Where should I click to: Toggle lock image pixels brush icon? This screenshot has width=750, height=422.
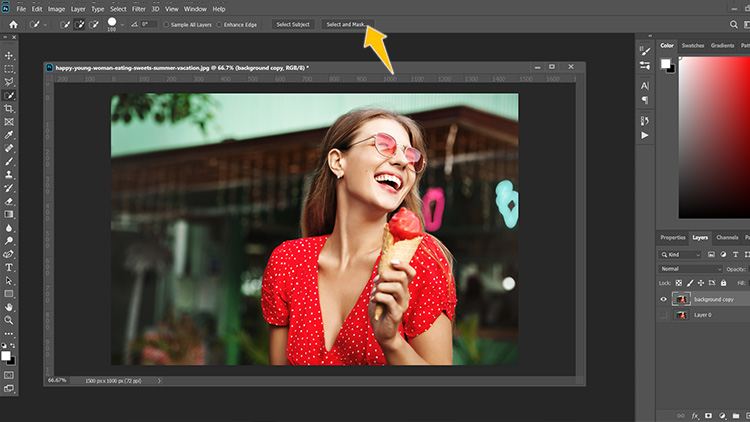690,283
